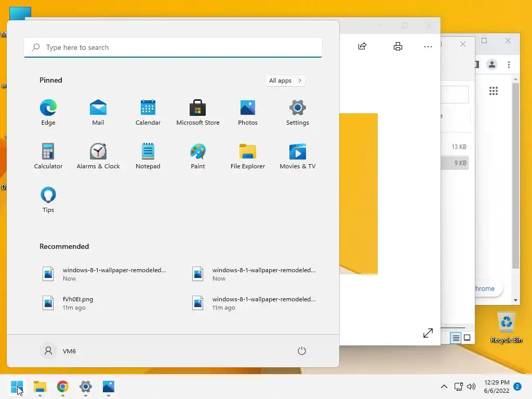Click Chrome vertical scrollbar
The height and width of the screenshot is (399, 532).
(x=515, y=176)
